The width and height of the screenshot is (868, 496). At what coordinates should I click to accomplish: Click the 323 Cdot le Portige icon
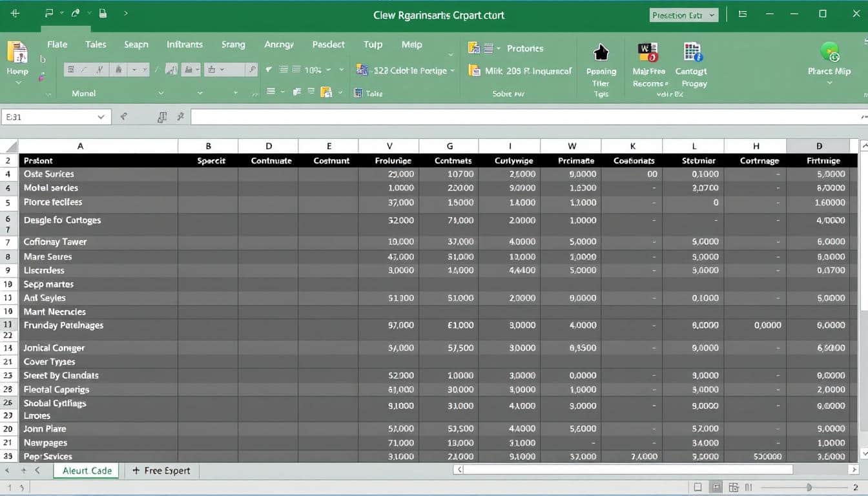pos(362,70)
